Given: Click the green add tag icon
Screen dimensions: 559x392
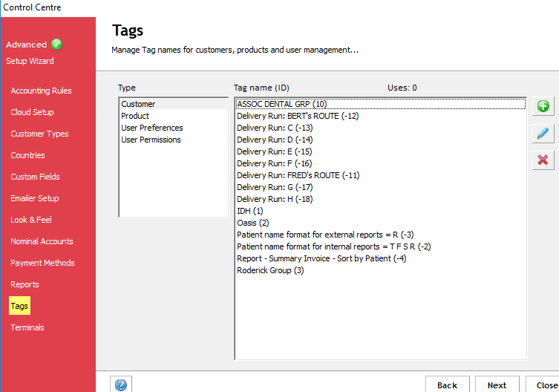Looking at the screenshot, I should click(543, 106).
